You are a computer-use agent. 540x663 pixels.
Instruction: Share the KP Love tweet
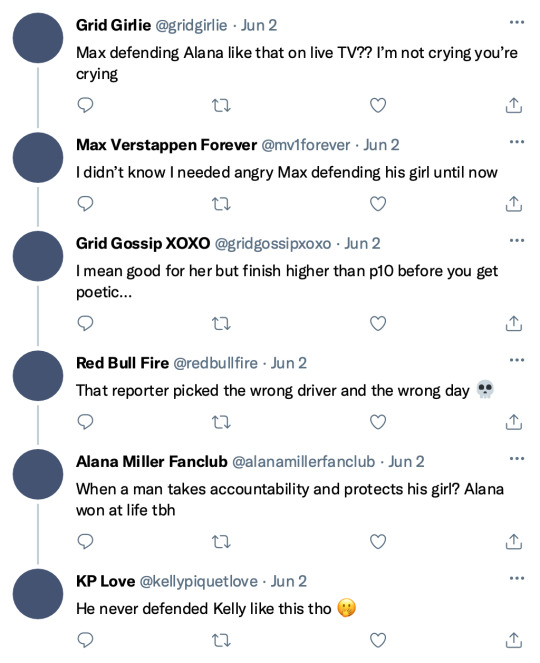tap(513, 640)
